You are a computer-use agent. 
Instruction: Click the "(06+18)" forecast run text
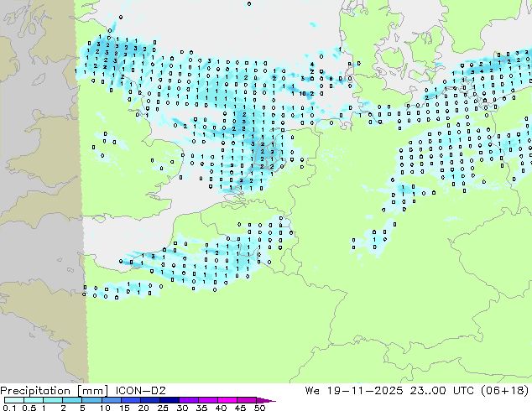pos(505,391)
